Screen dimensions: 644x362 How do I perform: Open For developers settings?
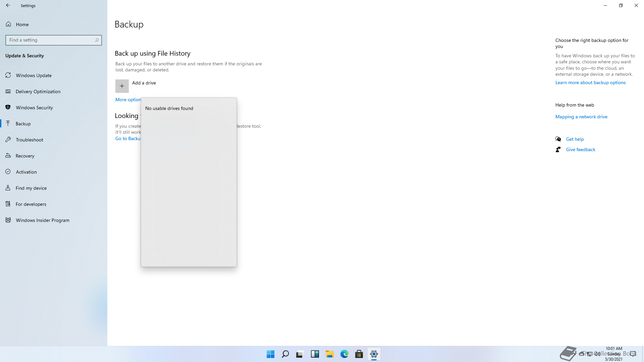coord(54,204)
